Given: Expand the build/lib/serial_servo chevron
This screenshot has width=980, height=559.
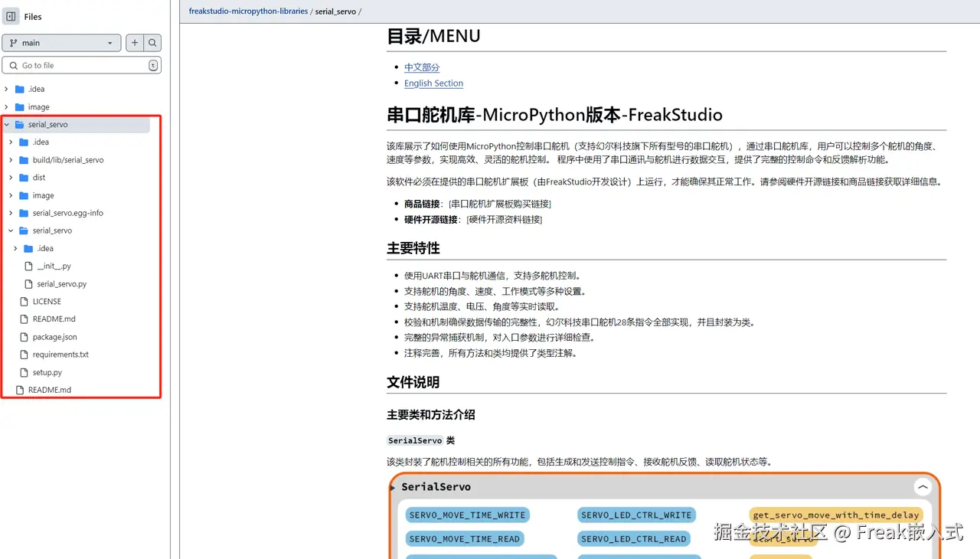Looking at the screenshot, I should [x=11, y=160].
